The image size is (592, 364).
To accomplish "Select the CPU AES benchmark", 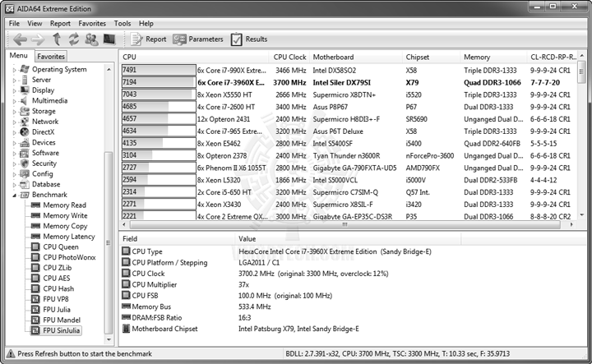I will click(56, 279).
